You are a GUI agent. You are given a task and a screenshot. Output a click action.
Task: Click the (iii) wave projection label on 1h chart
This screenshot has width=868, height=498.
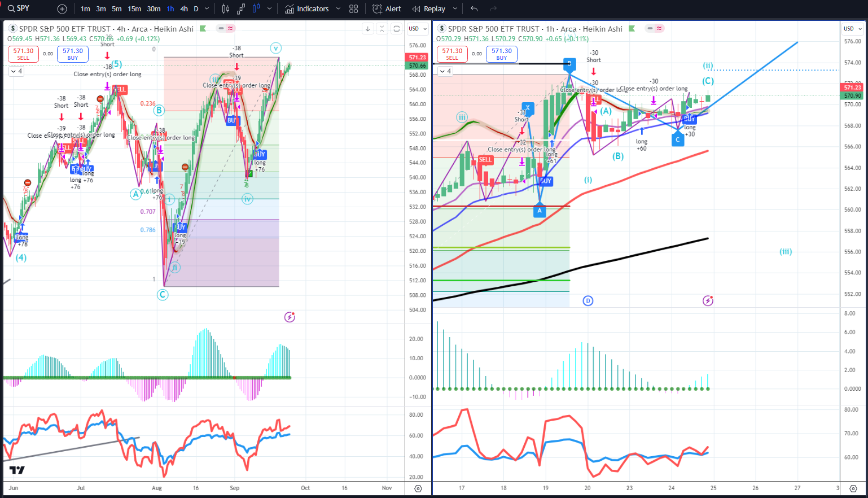[786, 251]
